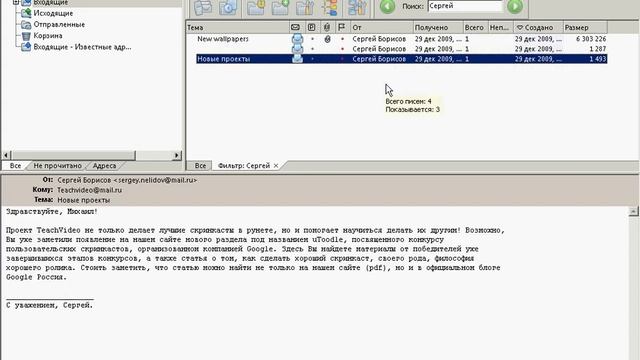
Task: Sort messages by the От column
Action: coord(381,27)
